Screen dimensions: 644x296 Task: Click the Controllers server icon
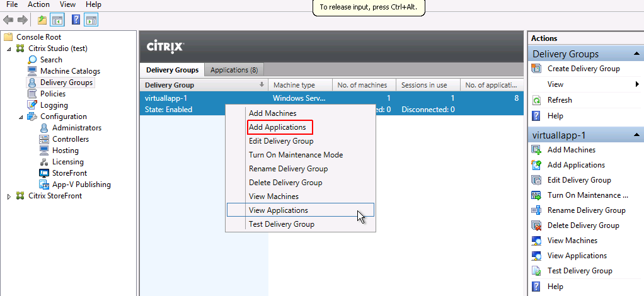click(x=44, y=139)
